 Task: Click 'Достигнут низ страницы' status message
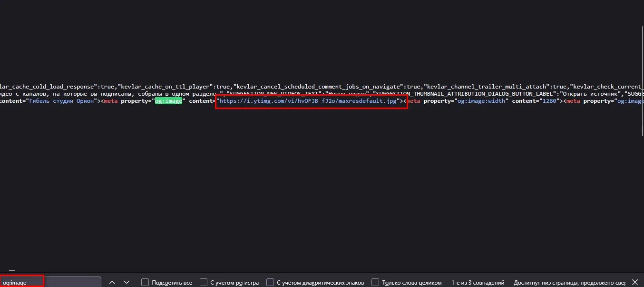(566, 282)
